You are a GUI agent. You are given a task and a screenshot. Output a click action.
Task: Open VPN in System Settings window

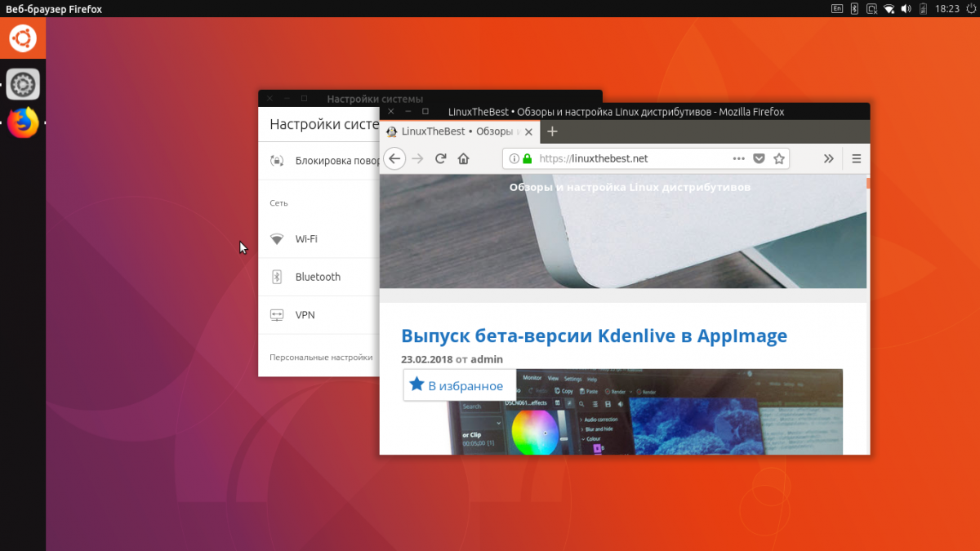coord(319,315)
